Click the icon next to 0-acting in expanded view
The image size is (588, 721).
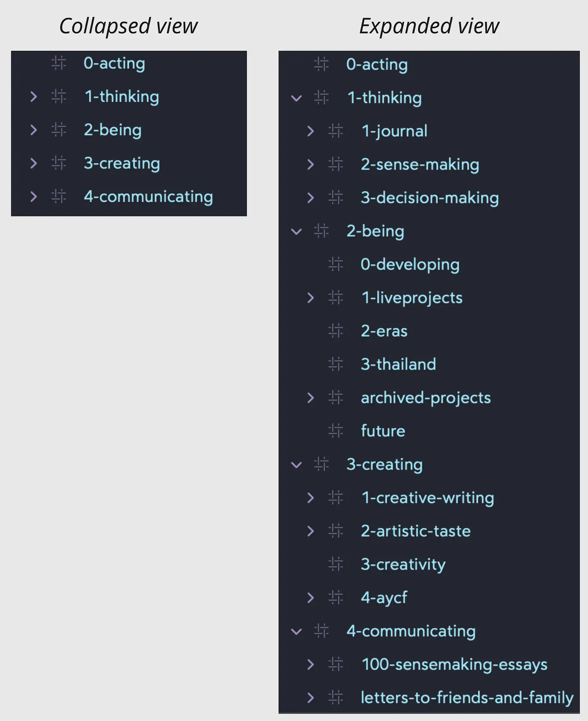point(321,64)
